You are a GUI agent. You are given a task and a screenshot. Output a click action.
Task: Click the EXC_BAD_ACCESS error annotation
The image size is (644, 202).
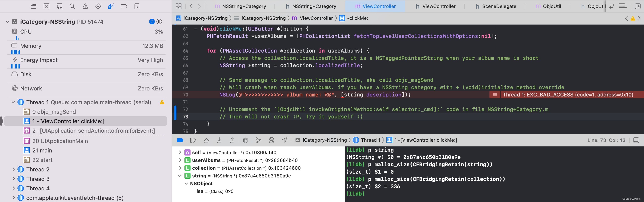coord(567,95)
